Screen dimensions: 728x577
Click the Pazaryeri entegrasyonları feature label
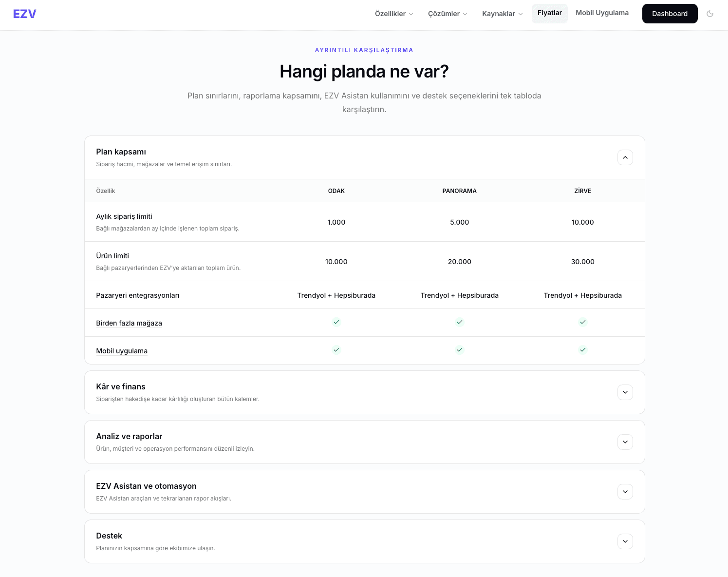tap(138, 295)
